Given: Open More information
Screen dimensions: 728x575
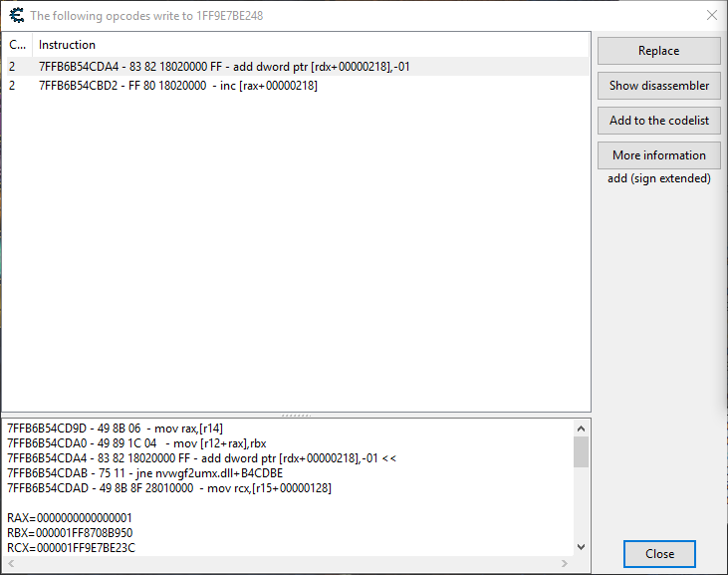Looking at the screenshot, I should click(659, 155).
